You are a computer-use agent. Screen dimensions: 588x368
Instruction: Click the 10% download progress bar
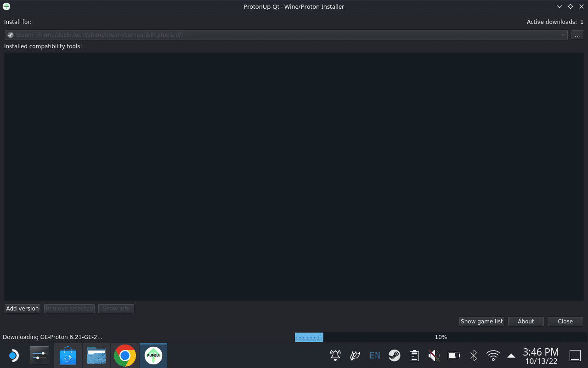(441, 337)
